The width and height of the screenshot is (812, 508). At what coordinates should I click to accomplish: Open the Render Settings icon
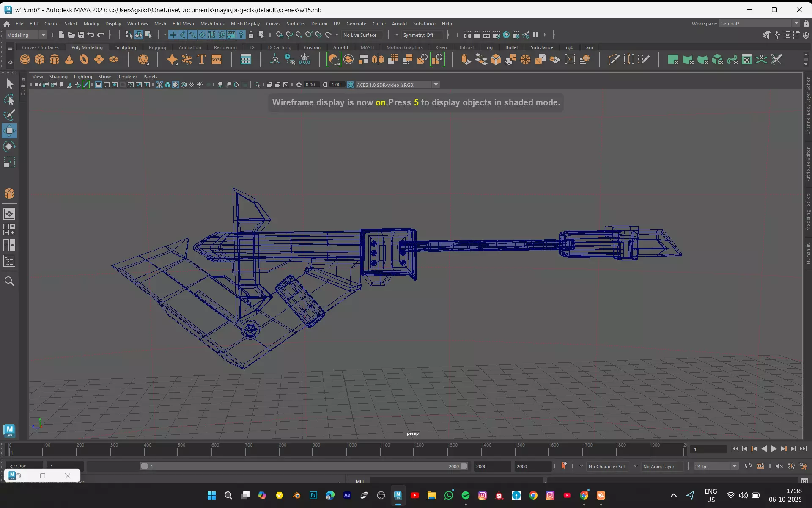[497, 35]
